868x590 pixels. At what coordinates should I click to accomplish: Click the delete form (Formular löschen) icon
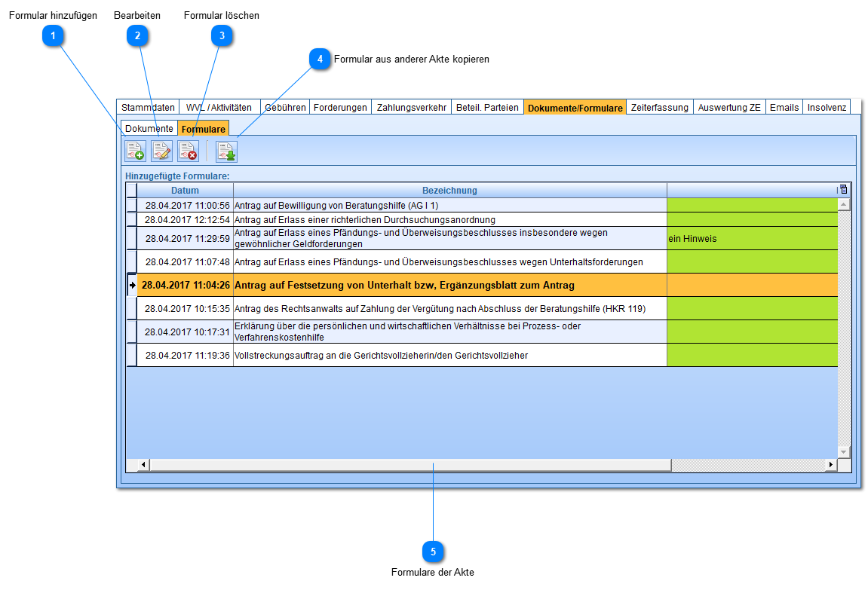pyautogui.click(x=188, y=151)
